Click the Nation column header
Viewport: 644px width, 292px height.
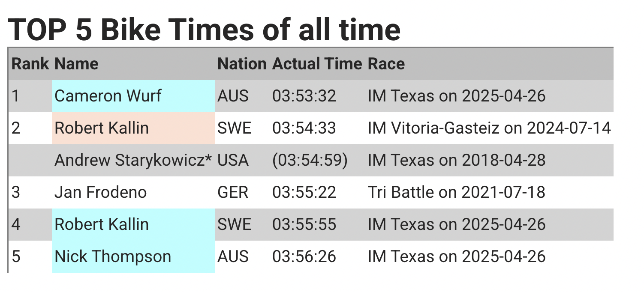242,64
